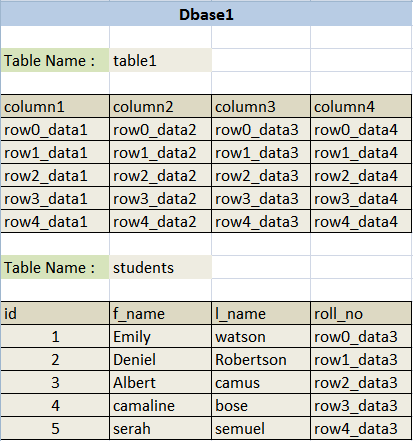Viewport: 413px width, 441px height.
Task: Select the Deniel first name cell
Action: tap(160, 359)
